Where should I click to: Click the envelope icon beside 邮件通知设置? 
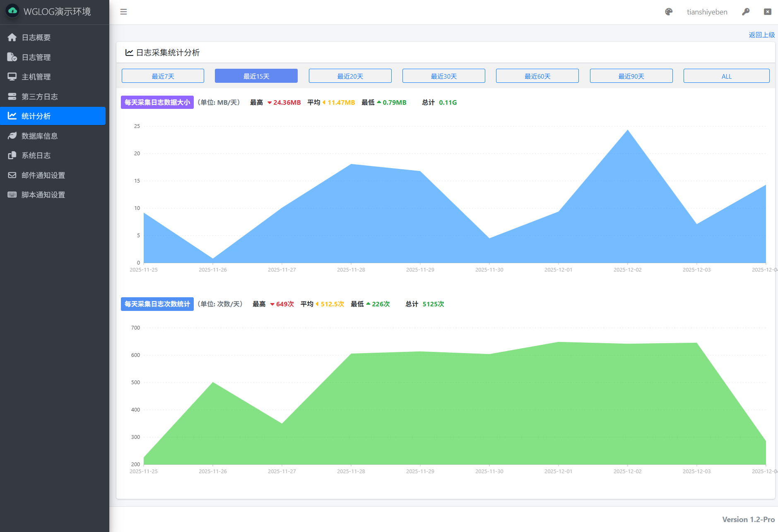click(x=12, y=175)
